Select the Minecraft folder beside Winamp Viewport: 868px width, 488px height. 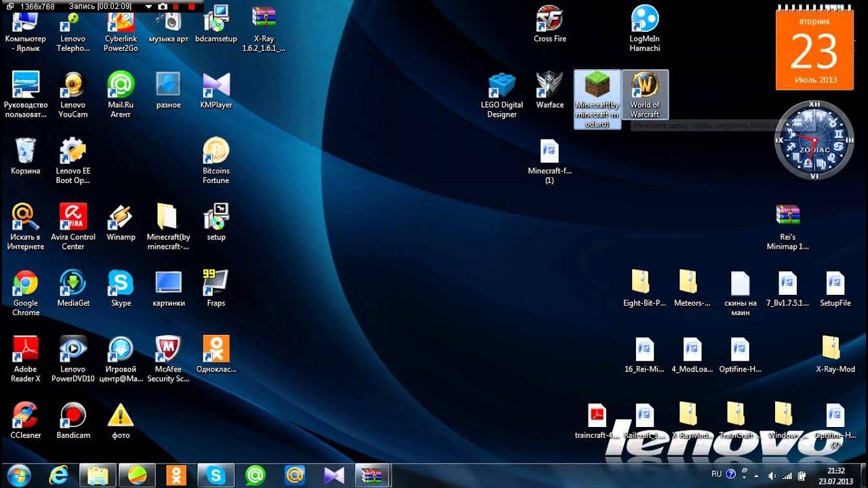click(168, 227)
